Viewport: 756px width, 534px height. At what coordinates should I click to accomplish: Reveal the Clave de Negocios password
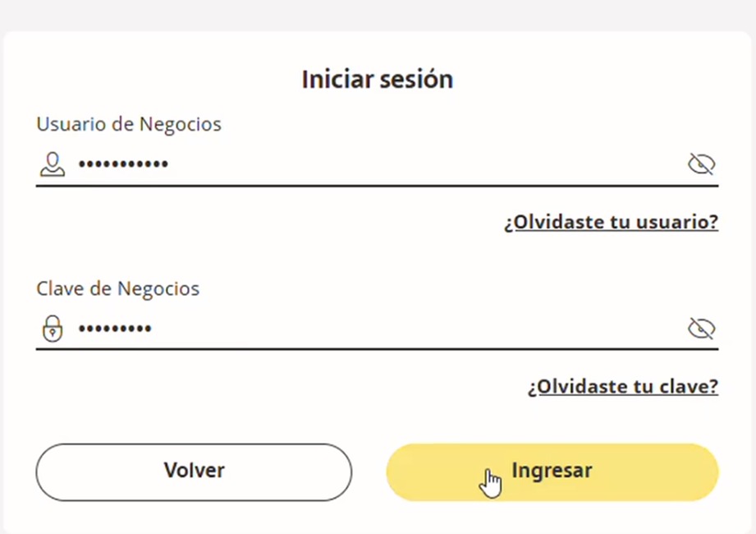[701, 329]
